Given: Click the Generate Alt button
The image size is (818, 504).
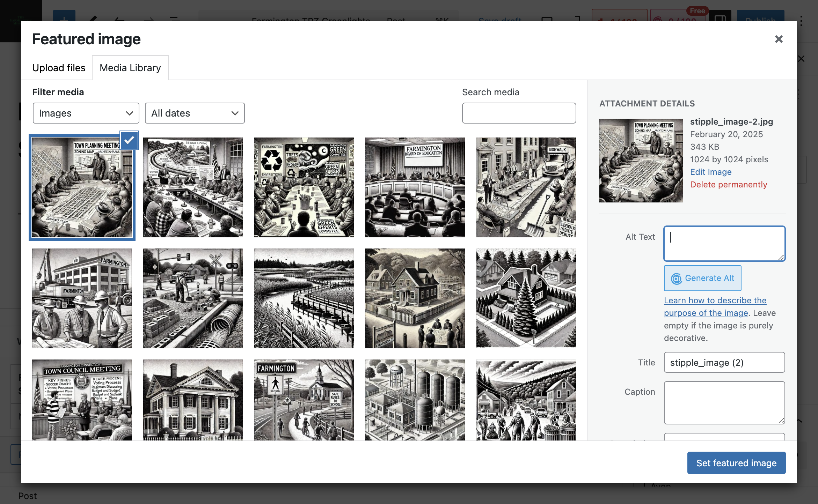Looking at the screenshot, I should 702,278.
